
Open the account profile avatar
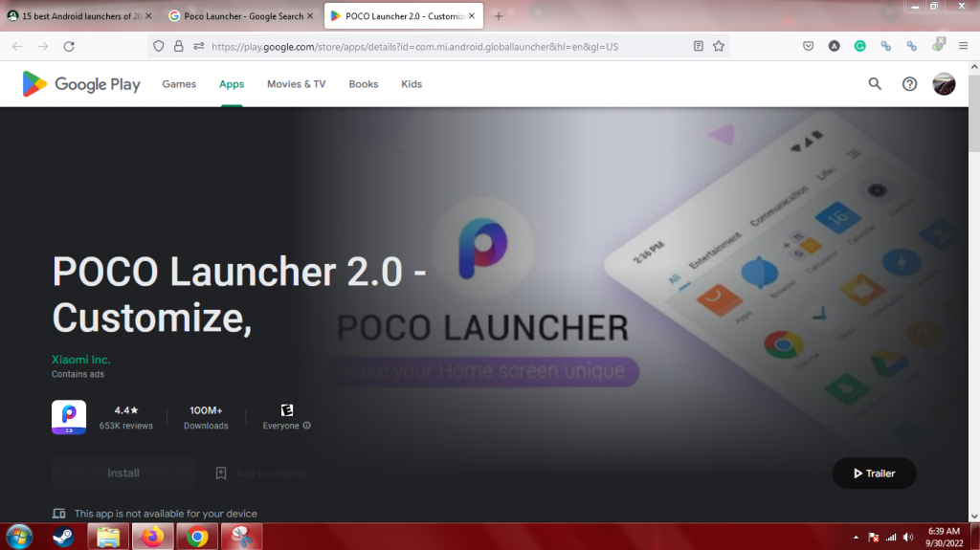[944, 84]
